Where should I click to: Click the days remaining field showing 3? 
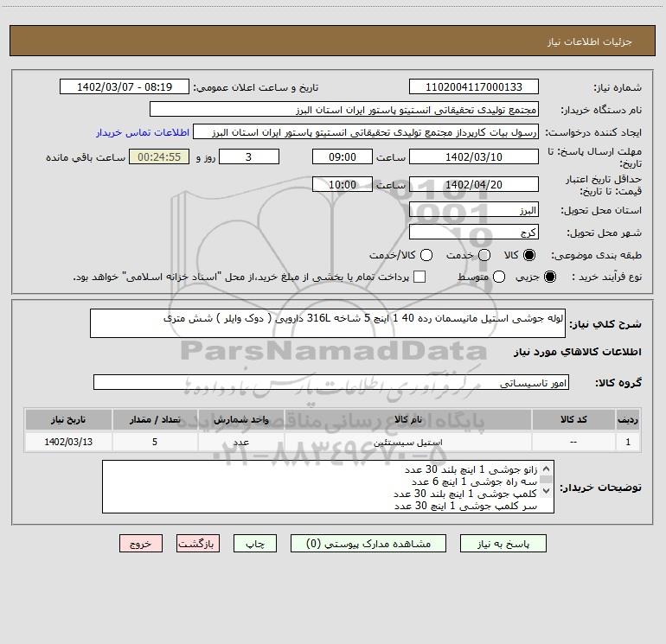[x=249, y=156]
